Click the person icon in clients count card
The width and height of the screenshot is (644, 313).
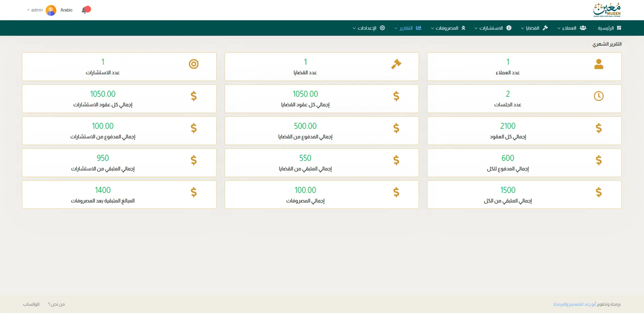pyautogui.click(x=598, y=64)
